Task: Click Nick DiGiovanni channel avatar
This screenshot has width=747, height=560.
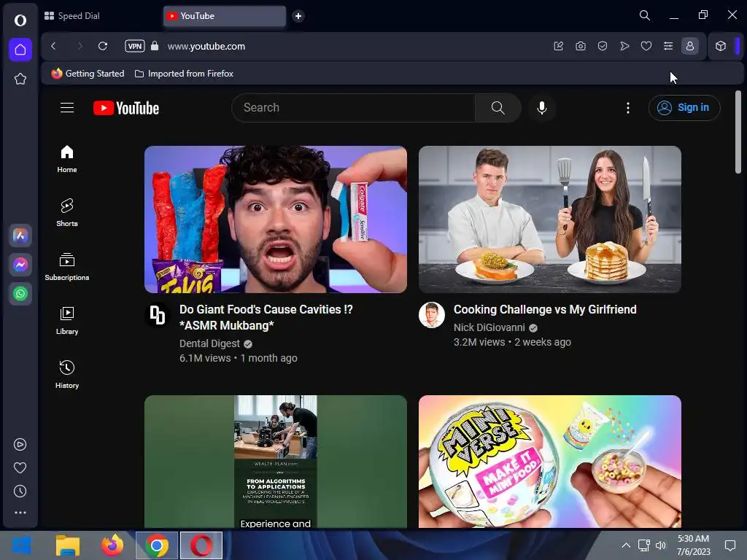Action: coord(432,315)
